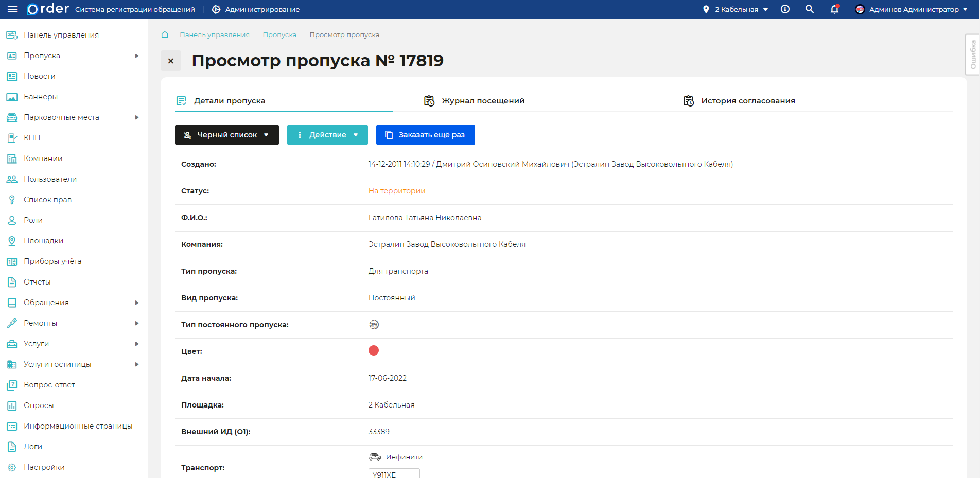980x478 pixels.
Task: Open global search via magnifier icon
Action: click(x=810, y=9)
